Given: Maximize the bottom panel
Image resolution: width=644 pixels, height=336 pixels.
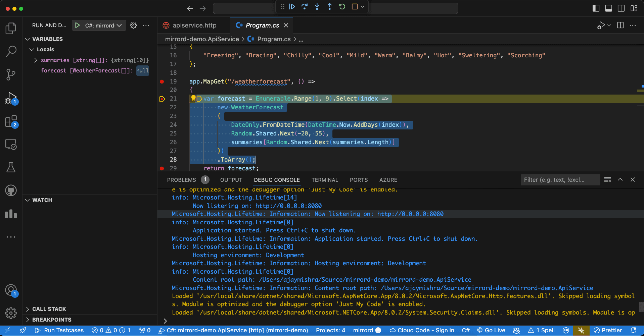Looking at the screenshot, I should [x=620, y=180].
